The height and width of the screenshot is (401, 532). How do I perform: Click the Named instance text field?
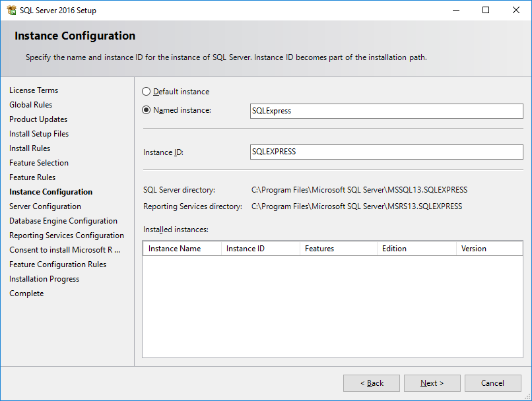point(386,111)
